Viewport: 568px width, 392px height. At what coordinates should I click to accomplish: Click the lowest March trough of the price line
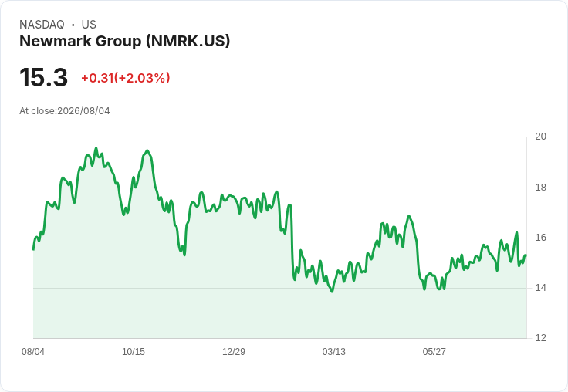tap(332, 291)
